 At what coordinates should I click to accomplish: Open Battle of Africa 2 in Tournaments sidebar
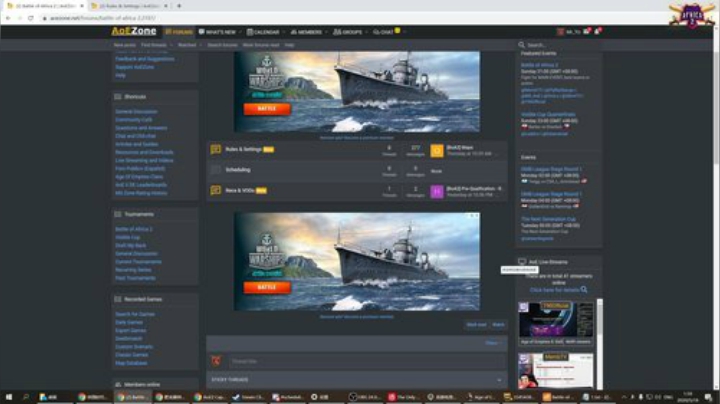[x=134, y=229]
